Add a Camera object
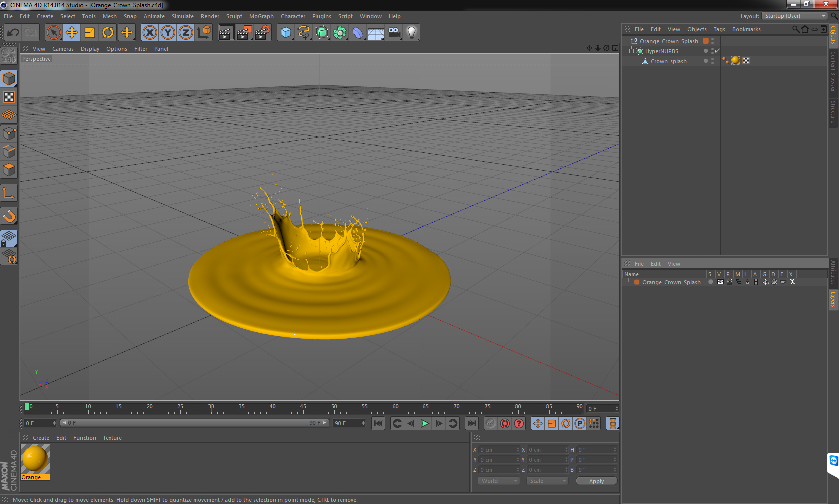839x504 pixels. tap(394, 33)
